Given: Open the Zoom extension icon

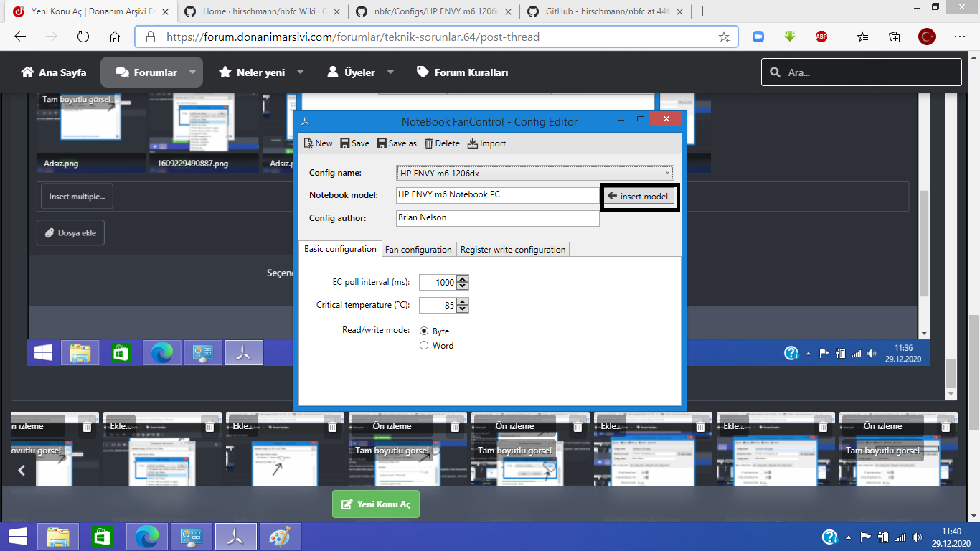Looking at the screenshot, I should pyautogui.click(x=758, y=37).
